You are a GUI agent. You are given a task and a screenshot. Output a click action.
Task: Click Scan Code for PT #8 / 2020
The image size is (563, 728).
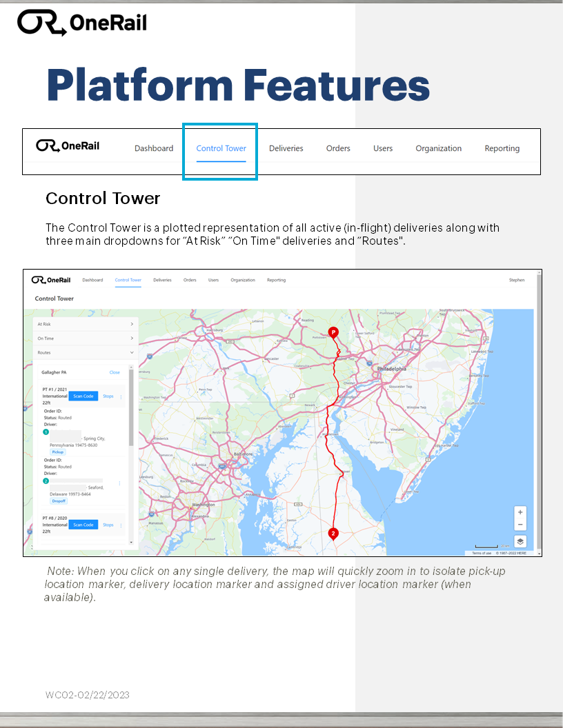[x=83, y=525]
